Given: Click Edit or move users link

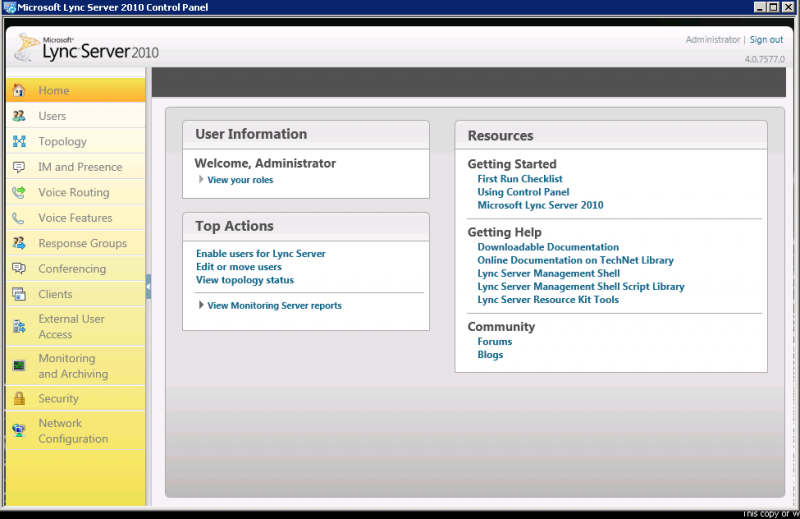Looking at the screenshot, I should click(239, 267).
